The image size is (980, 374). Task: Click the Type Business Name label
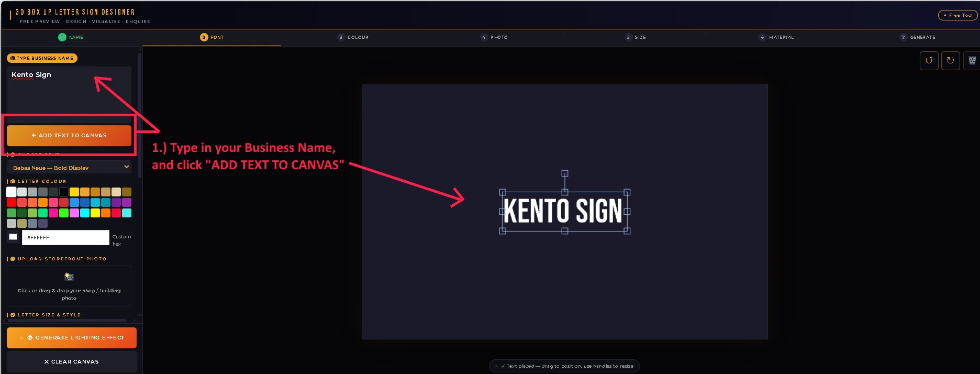[x=42, y=58]
